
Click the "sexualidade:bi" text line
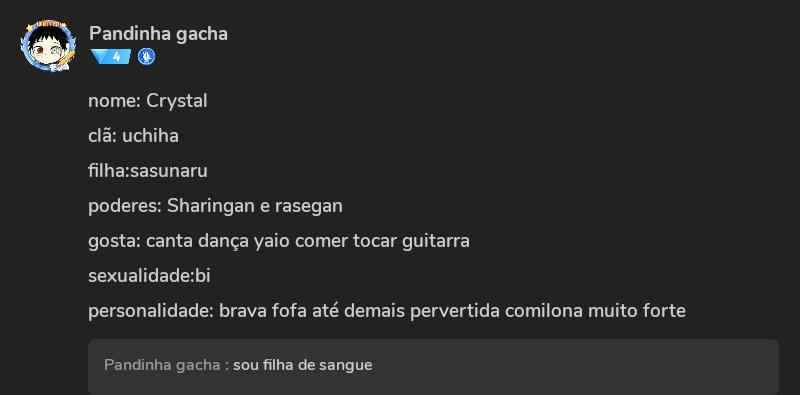click(x=149, y=276)
